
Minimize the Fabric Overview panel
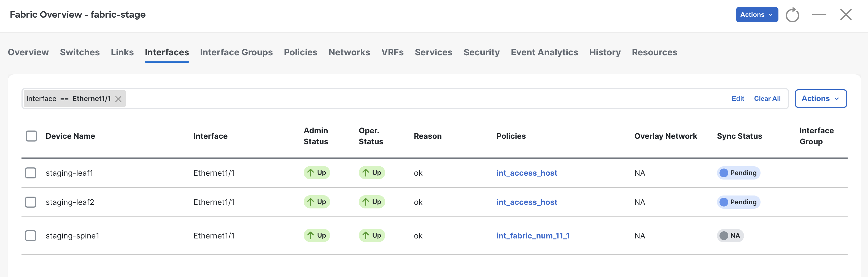[819, 15]
